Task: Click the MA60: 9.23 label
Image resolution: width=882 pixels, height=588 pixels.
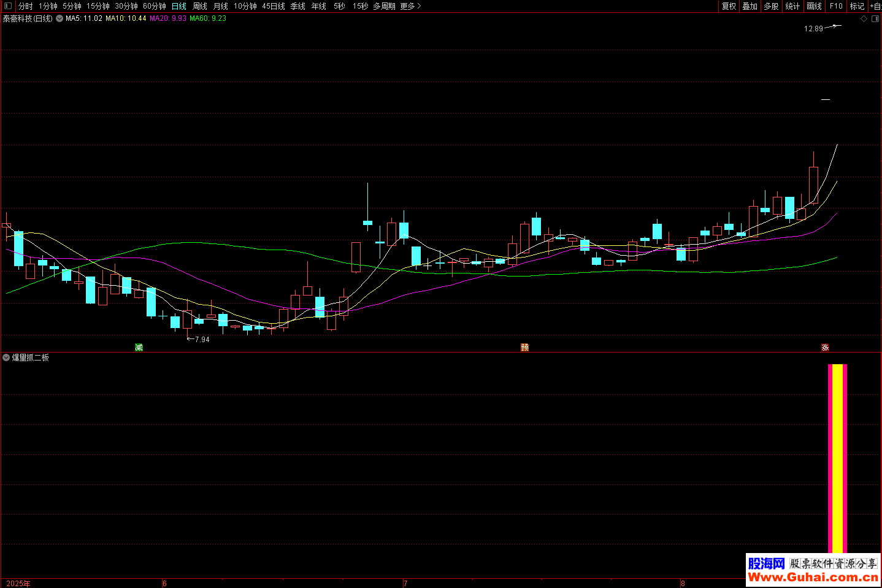Action: pos(208,18)
